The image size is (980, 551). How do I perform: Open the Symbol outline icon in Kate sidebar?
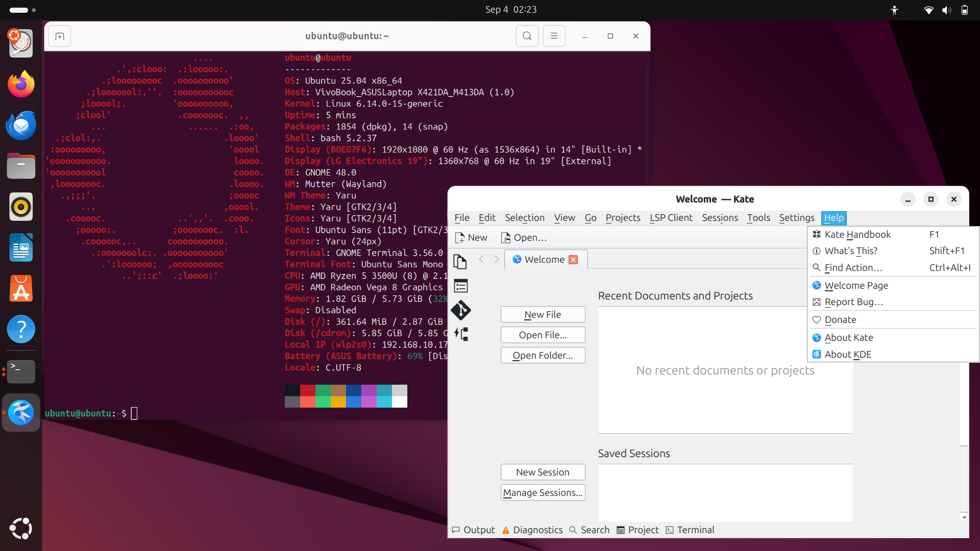coord(461,334)
